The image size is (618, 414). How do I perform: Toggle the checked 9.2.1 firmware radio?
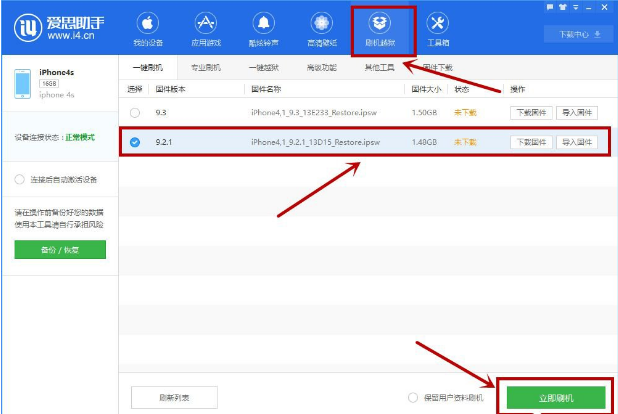coord(135,142)
